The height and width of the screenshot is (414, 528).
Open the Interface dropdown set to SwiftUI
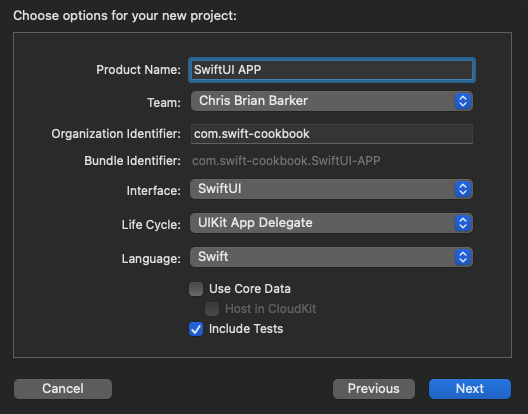331,189
